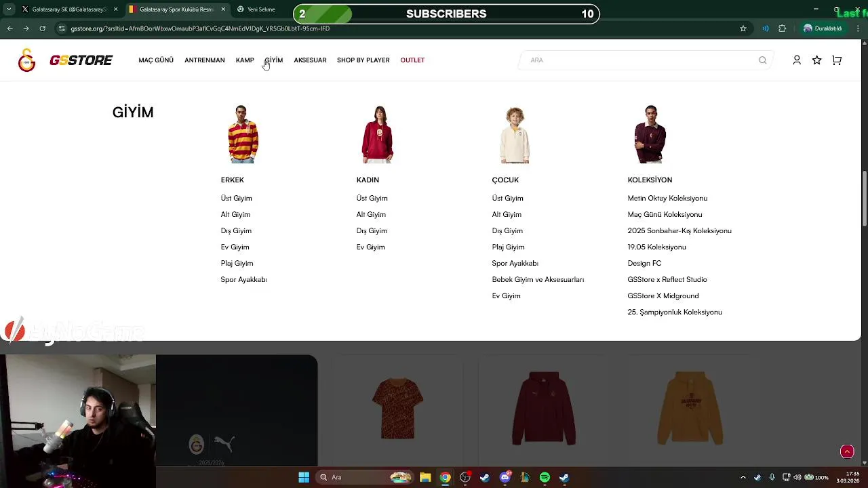This screenshot has height=488, width=868.
Task: Open the OUTLET menu
Action: [x=412, y=60]
